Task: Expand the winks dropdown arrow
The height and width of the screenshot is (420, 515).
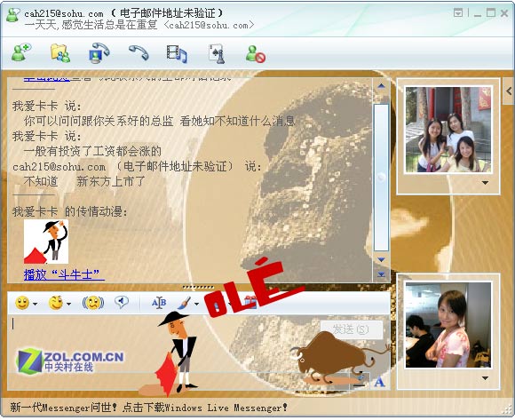Action: coord(68,304)
